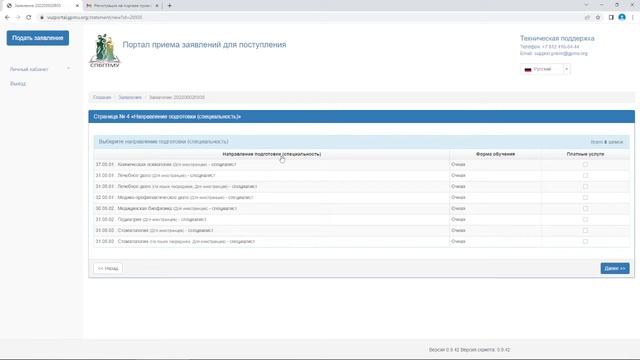
Task: Open new tab with plus icon
Action: [x=169, y=6]
